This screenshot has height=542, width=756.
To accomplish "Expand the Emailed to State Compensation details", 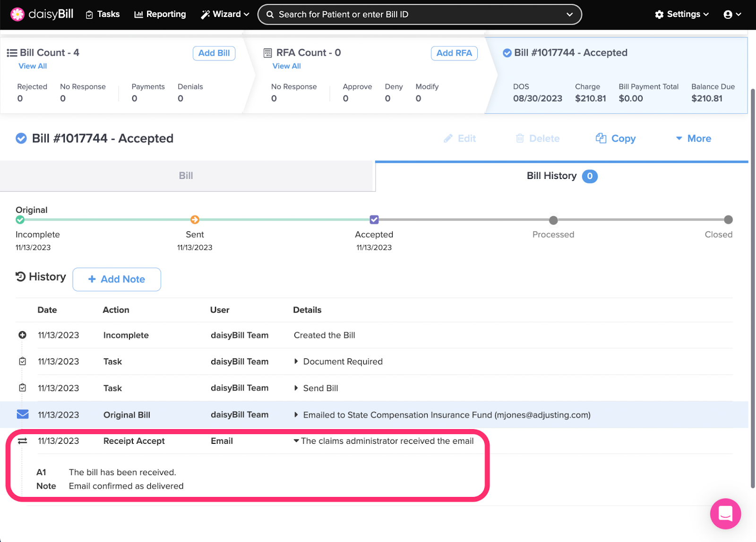I will [296, 415].
